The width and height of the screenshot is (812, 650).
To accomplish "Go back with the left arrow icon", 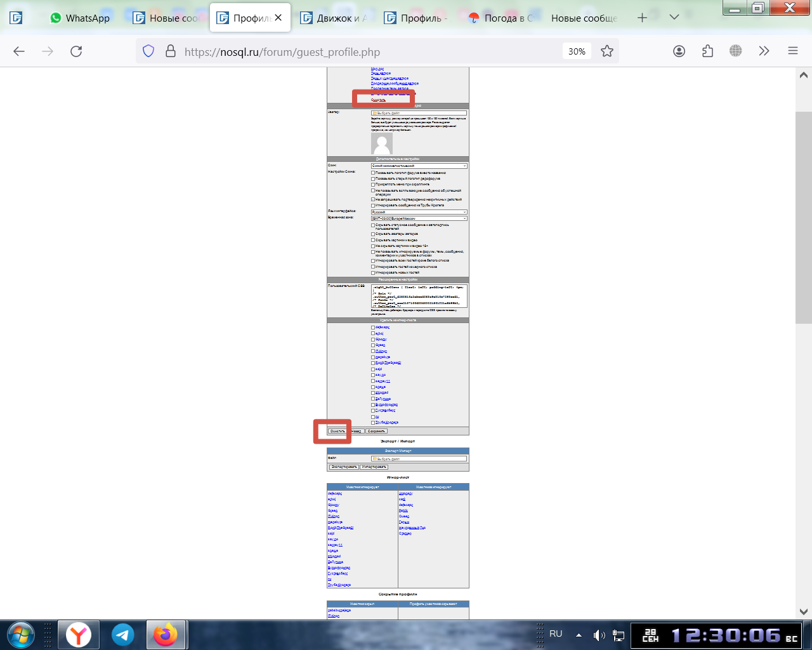I will pyautogui.click(x=19, y=51).
